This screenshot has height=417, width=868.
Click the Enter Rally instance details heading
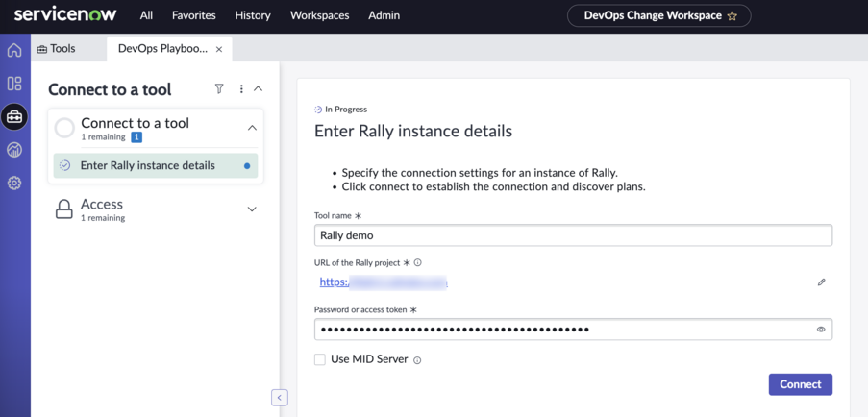pyautogui.click(x=413, y=131)
